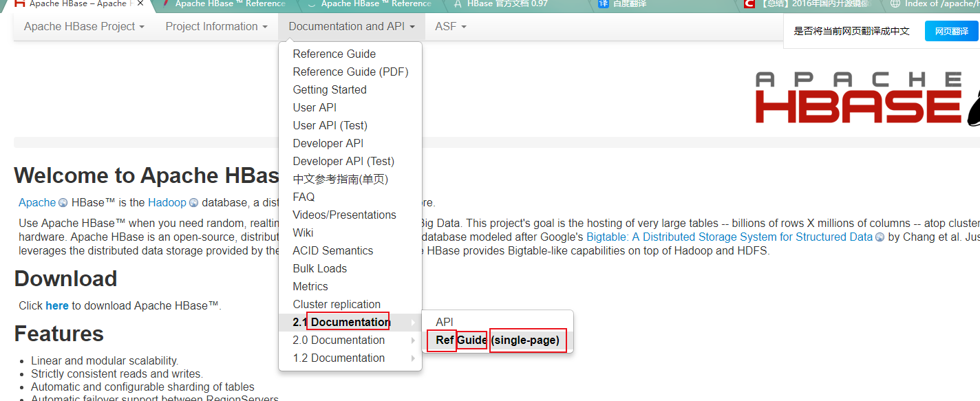
Task: Open the Project Information dropdown
Action: point(216,27)
